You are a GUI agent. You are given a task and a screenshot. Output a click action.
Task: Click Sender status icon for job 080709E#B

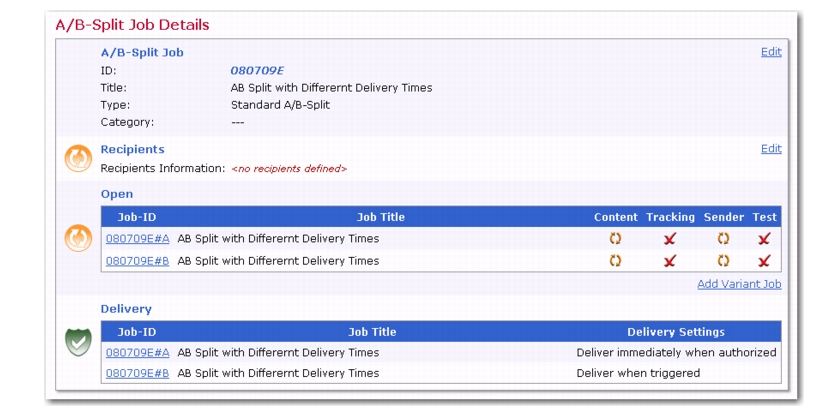click(x=723, y=261)
